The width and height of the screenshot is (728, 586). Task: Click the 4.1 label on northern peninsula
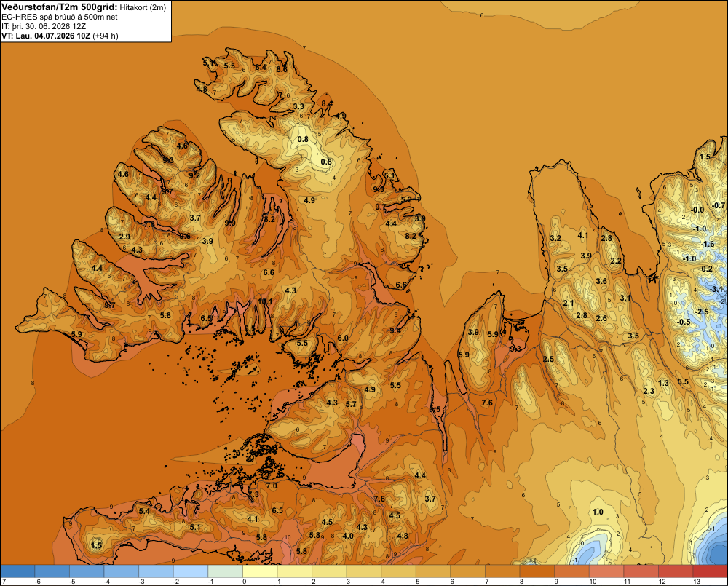[x=582, y=235]
